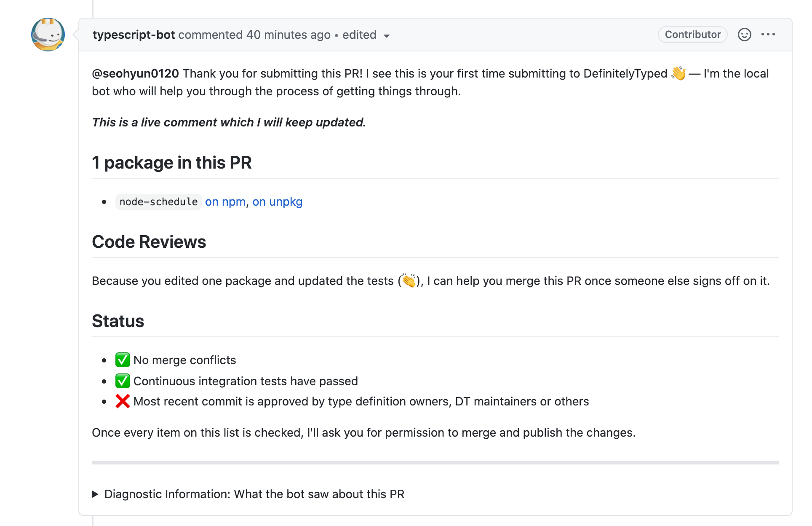Image resolution: width=812 pixels, height=526 pixels.
Task: Click the '40 minutes ago' timestamp
Action: tap(288, 35)
